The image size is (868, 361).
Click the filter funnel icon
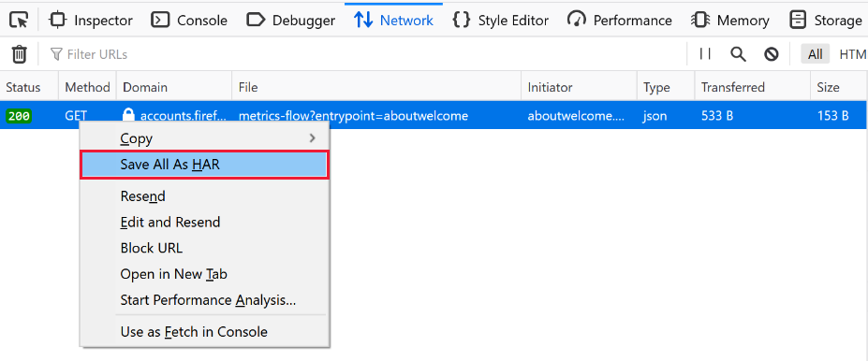56,54
